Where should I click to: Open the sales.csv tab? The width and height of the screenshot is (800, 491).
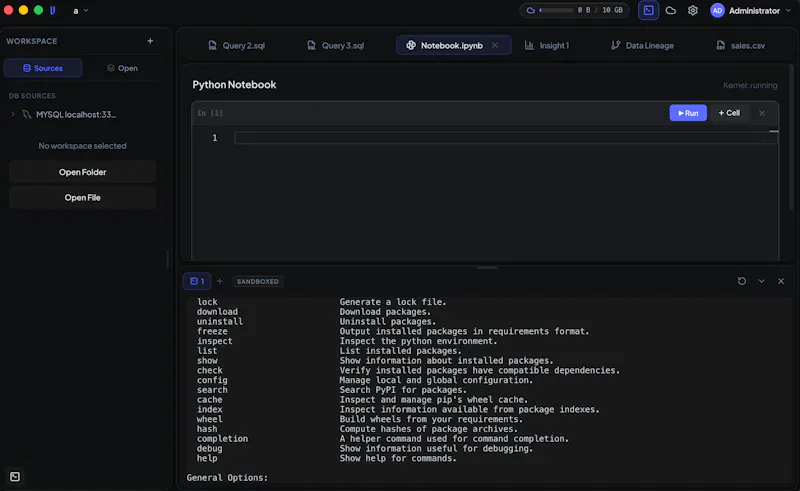click(740, 45)
